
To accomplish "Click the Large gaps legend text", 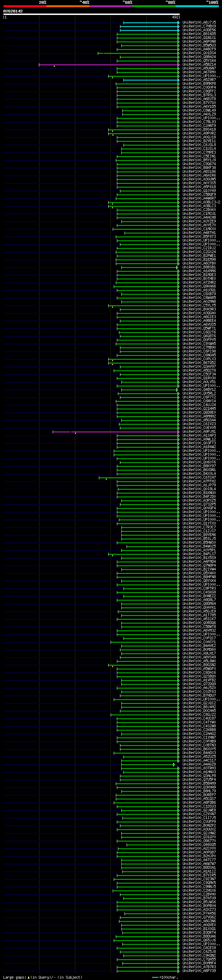I will point(15,977).
